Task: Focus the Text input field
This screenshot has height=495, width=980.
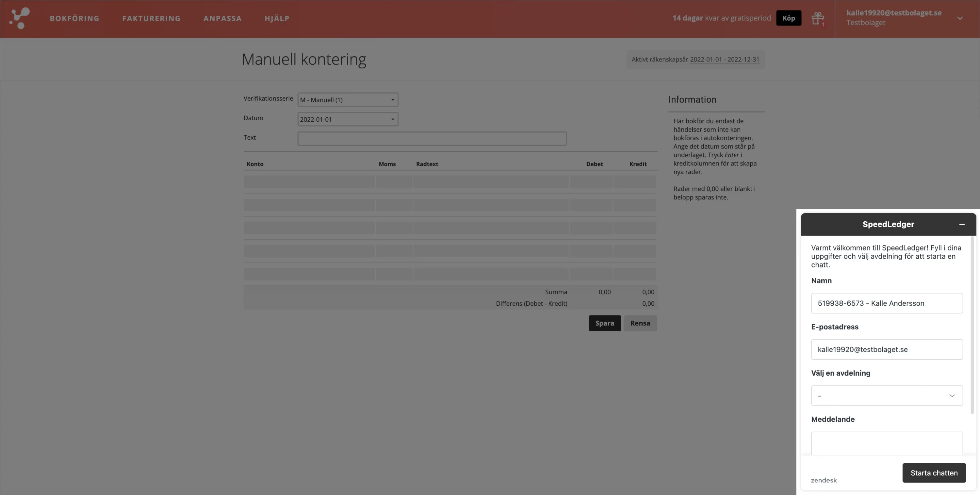Action: point(432,139)
